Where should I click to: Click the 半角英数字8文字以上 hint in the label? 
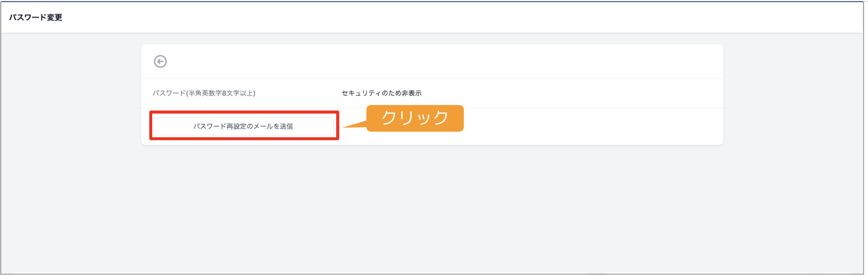220,93
